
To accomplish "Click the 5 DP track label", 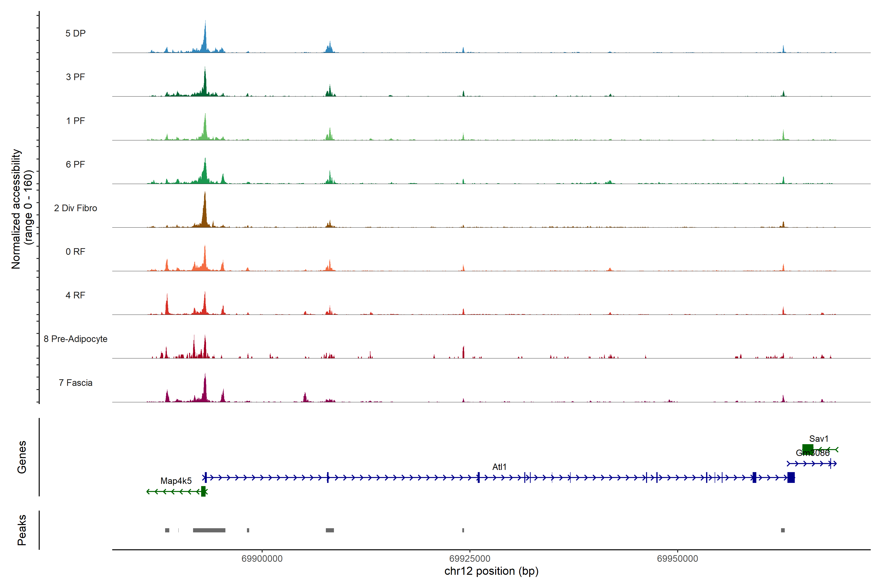I will pyautogui.click(x=75, y=33).
